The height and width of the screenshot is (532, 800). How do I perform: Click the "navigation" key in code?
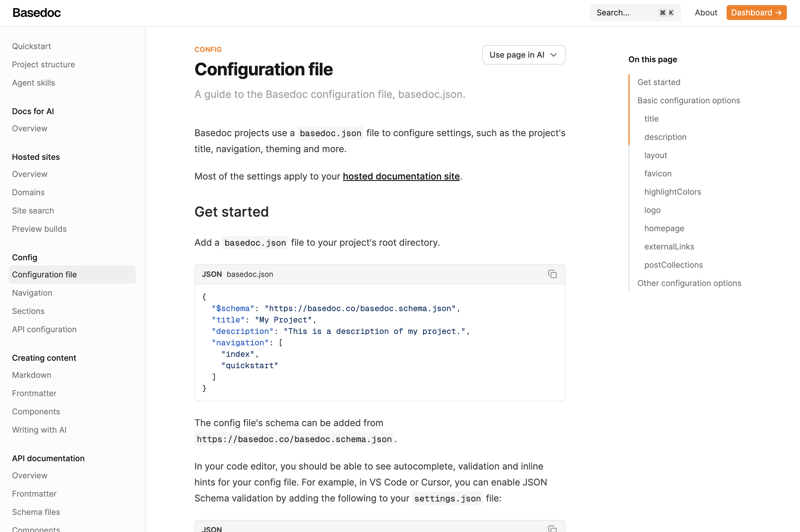(x=240, y=343)
